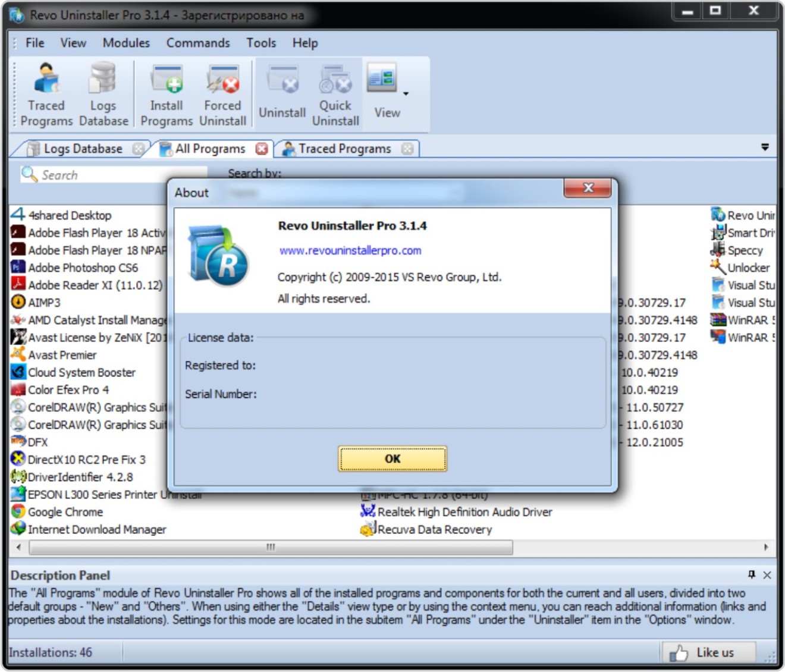Click OK in the About dialog
785x672 pixels.
coord(392,459)
